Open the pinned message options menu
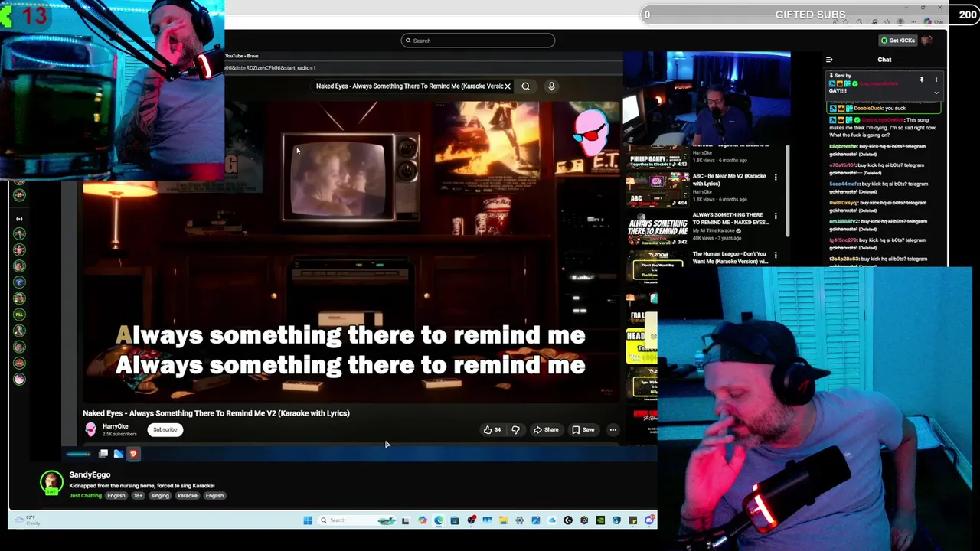 (x=936, y=80)
